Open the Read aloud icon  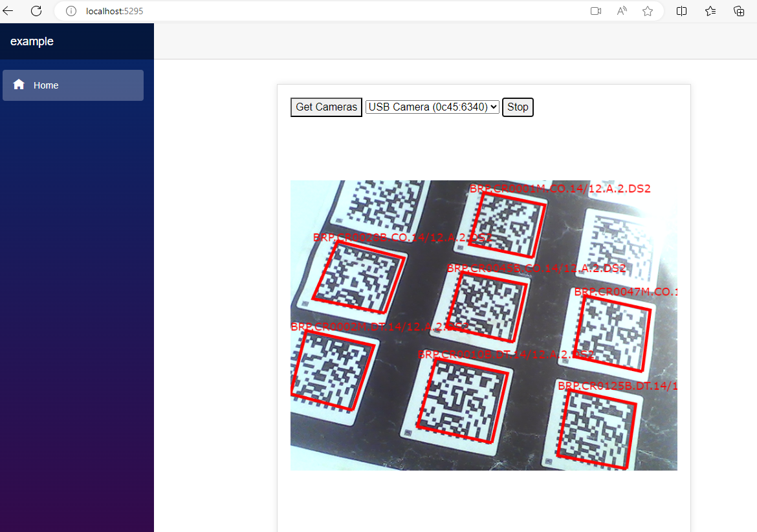pos(622,11)
